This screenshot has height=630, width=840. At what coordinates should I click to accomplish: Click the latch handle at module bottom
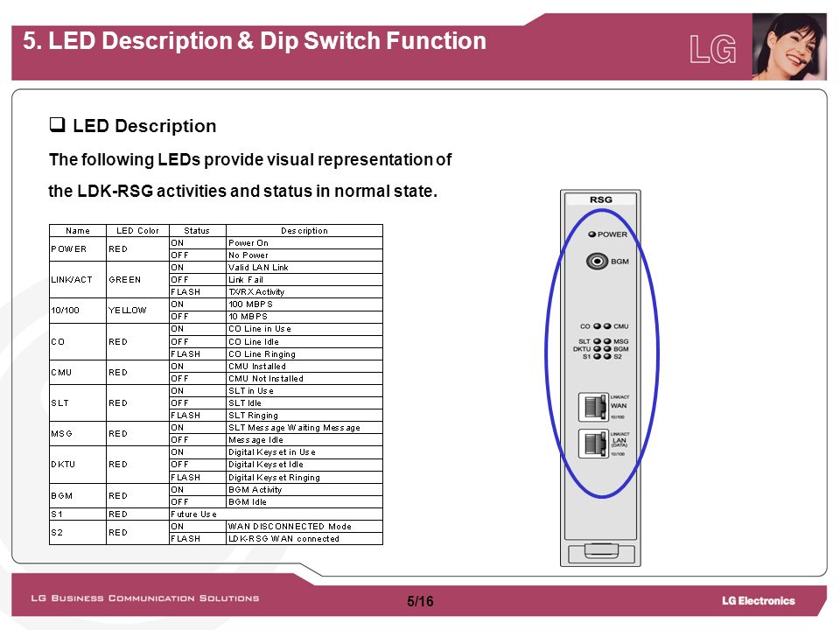(601, 551)
